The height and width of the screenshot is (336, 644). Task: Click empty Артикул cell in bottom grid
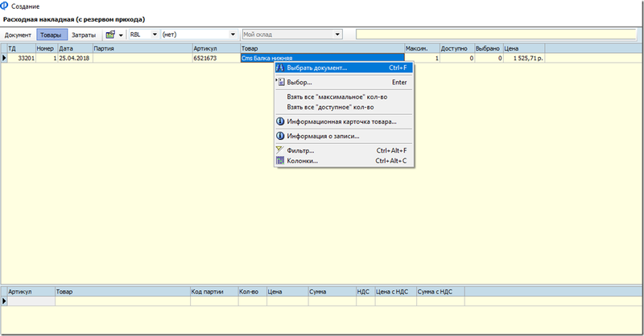tap(31, 301)
